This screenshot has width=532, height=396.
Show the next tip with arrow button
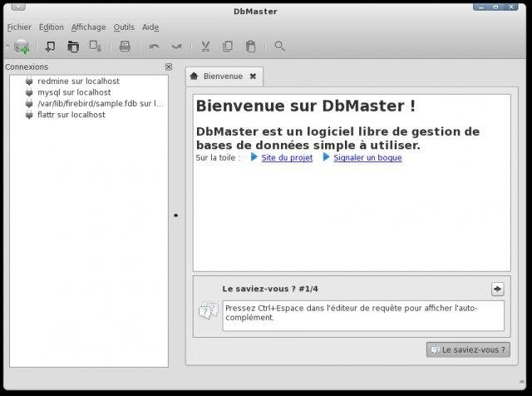coord(497,289)
